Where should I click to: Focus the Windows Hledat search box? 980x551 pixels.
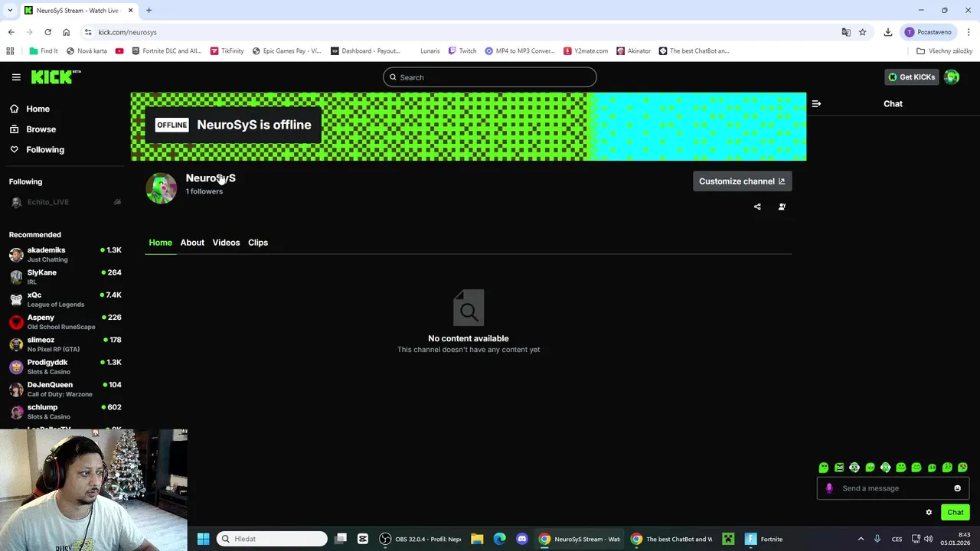tap(272, 539)
